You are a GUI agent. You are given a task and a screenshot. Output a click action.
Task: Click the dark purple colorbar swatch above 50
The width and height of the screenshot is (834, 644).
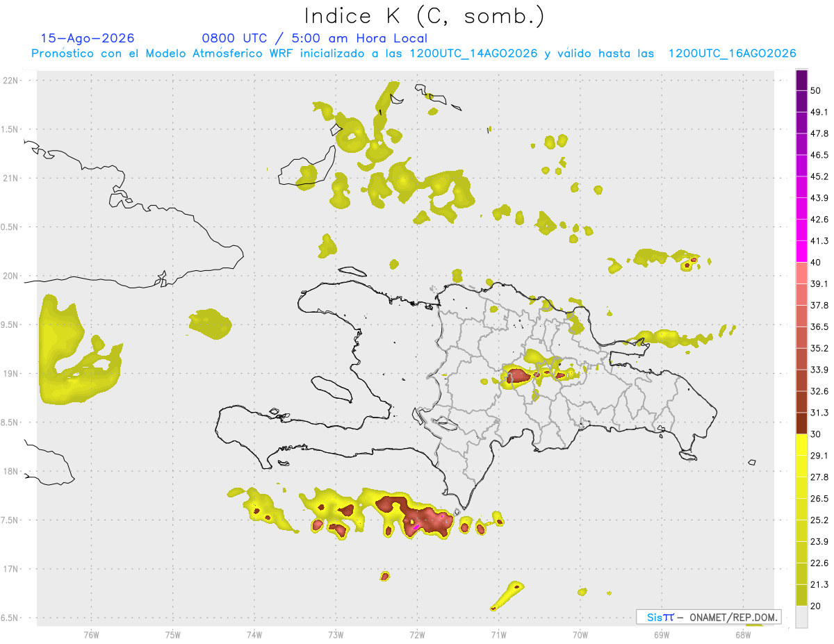coord(802,81)
